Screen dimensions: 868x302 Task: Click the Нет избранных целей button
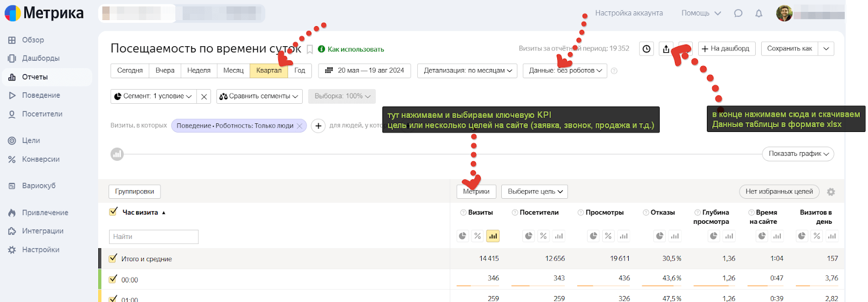779,192
